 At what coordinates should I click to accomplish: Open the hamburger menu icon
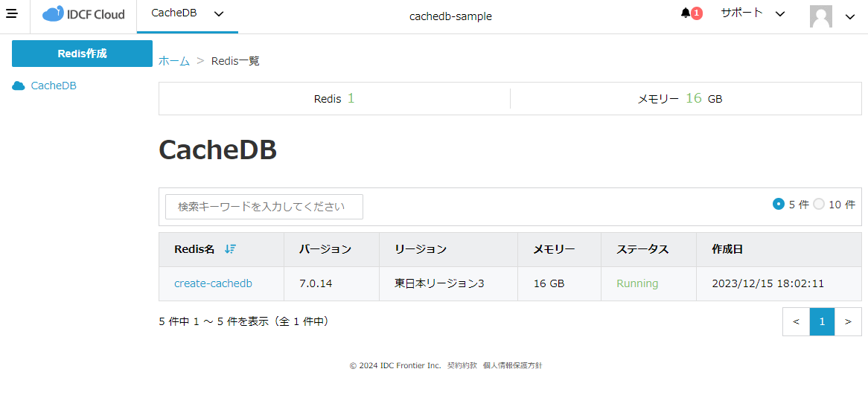tap(12, 14)
